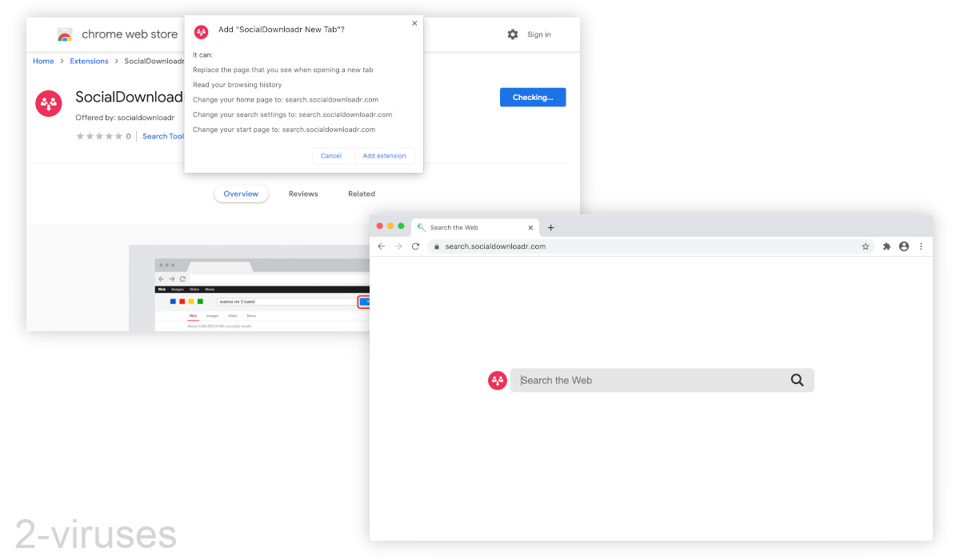Click the green macOS maximize dot

tap(401, 226)
